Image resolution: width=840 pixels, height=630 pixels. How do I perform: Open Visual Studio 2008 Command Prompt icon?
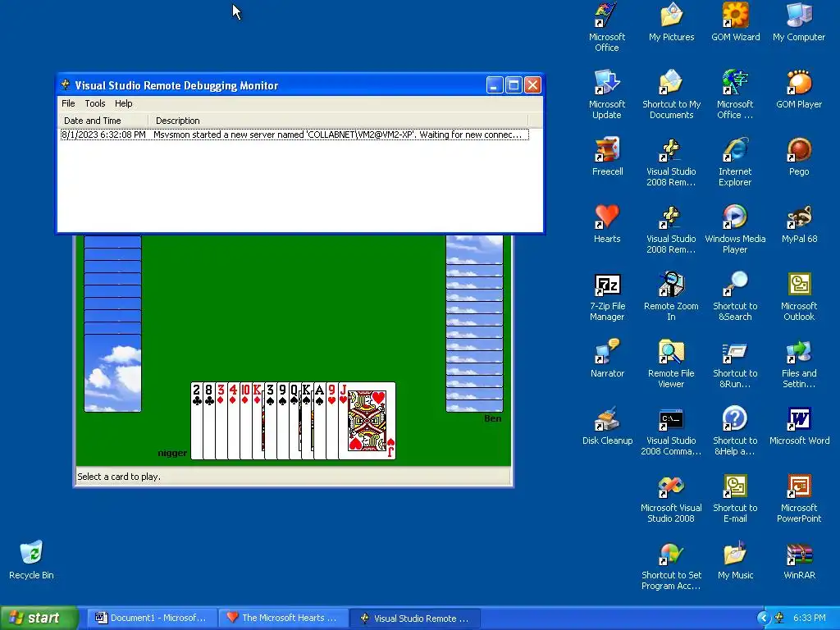pyautogui.click(x=671, y=431)
